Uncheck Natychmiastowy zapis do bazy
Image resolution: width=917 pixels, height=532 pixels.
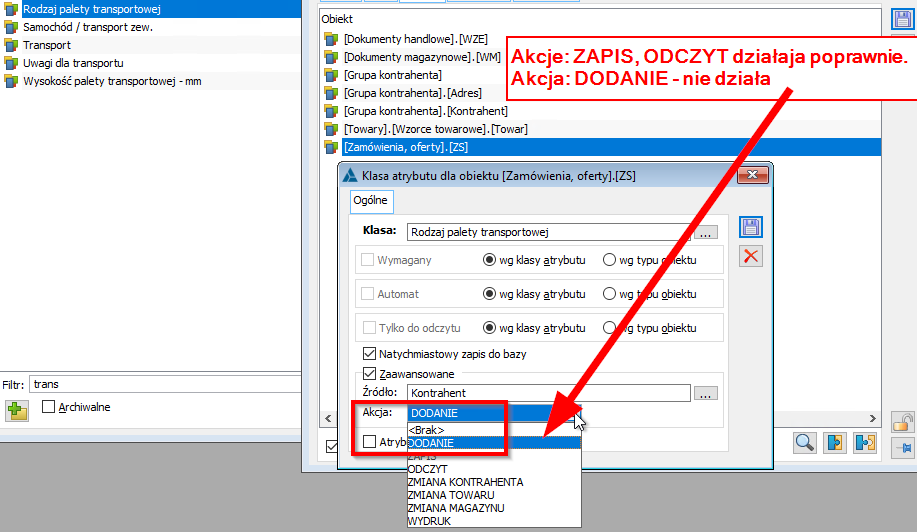tap(369, 354)
